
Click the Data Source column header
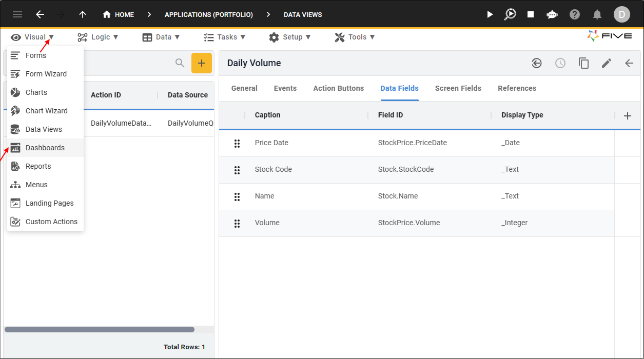188,95
